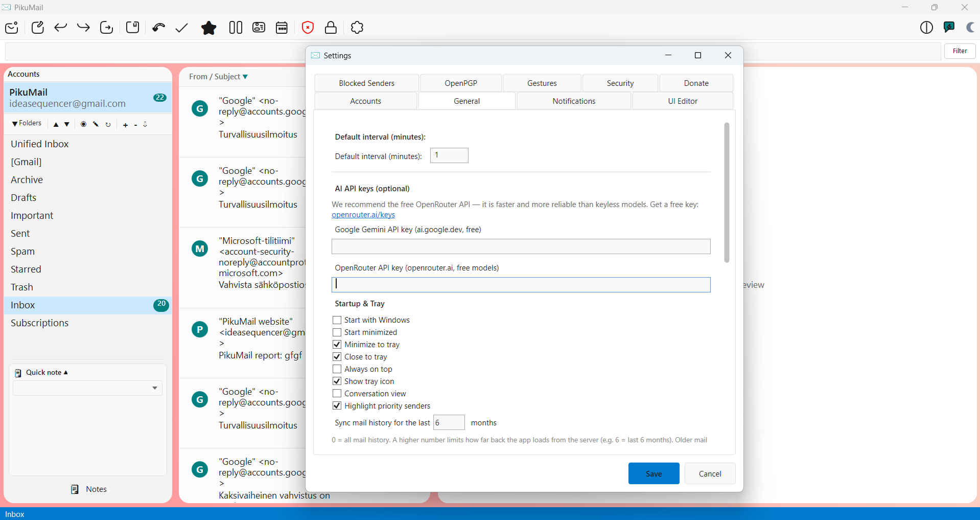The image size is (980, 520).
Task: Enable Always on top checkbox
Action: (x=337, y=369)
